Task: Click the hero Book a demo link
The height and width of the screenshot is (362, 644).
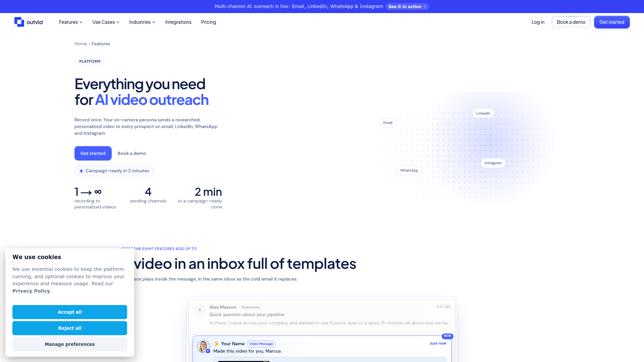Action: pos(132,153)
